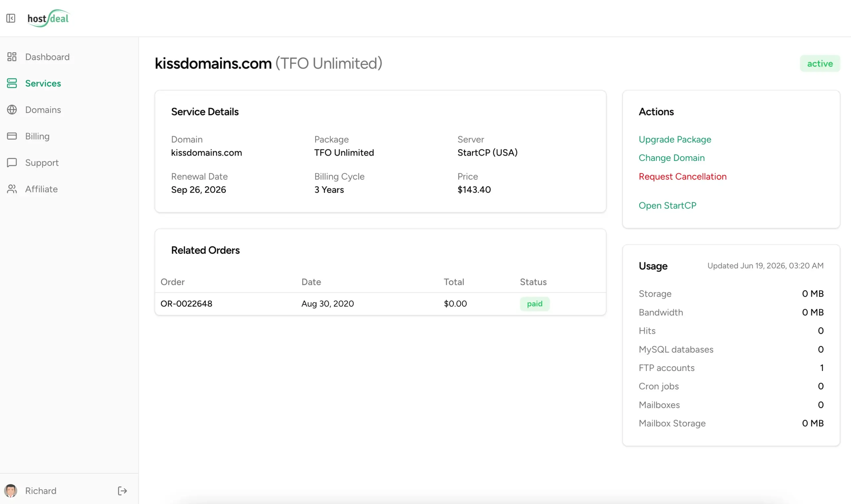Click the Storage usage row label
The width and height of the screenshot is (851, 504).
click(x=655, y=294)
